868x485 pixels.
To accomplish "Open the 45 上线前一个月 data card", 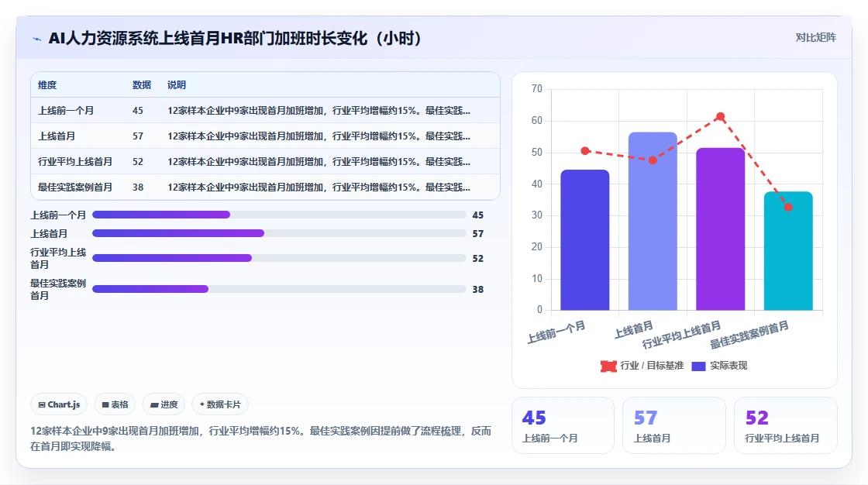I will point(563,425).
